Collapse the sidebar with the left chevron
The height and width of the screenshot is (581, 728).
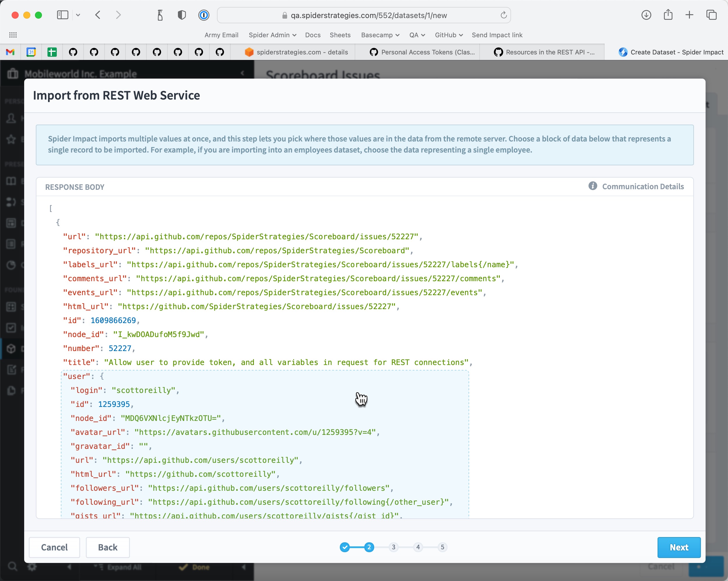point(242,73)
